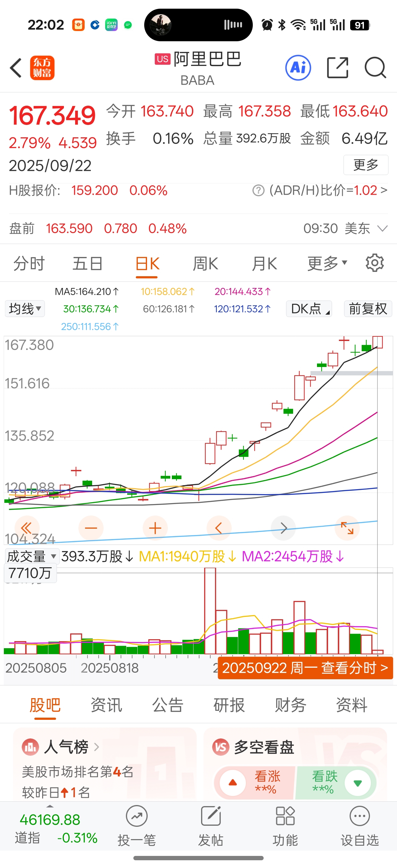Tap the tallest red volume bar

[x=210, y=611]
